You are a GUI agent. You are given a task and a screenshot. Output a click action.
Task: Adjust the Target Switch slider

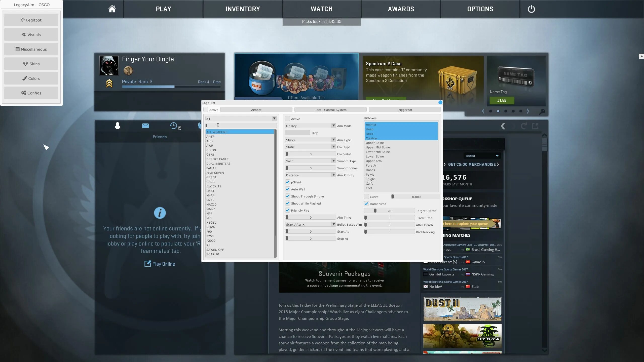389,211
